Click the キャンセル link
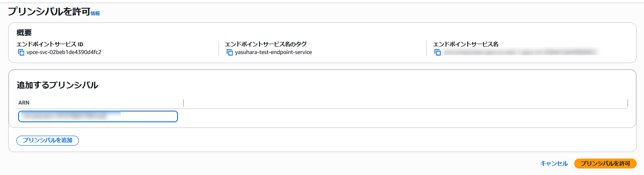 pos(554,163)
